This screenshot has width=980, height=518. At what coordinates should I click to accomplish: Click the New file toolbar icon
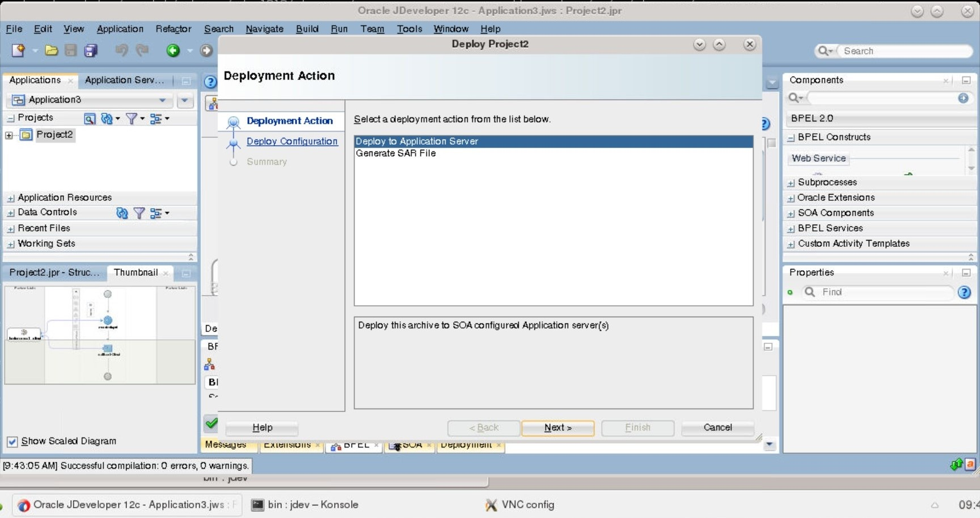[x=18, y=50]
